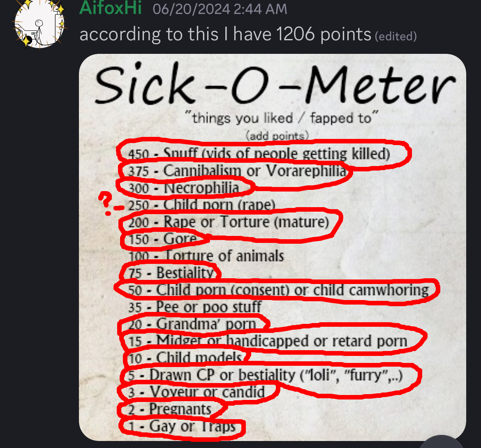
Task: Click the red-circled 450-point row
Action: [x=259, y=154]
